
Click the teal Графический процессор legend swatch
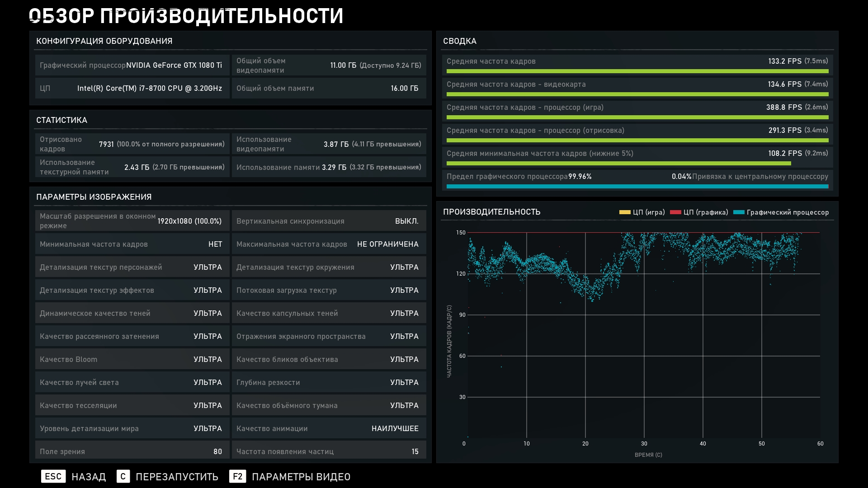tap(739, 212)
